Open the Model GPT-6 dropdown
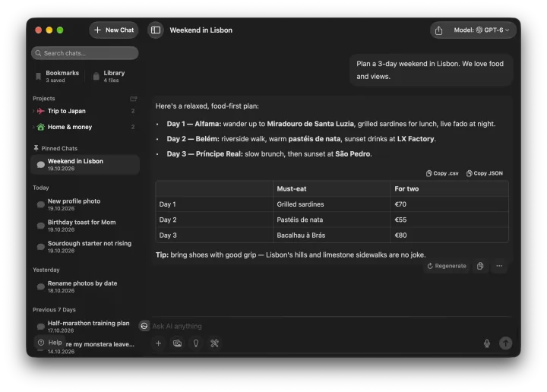Image resolution: width=547 pixels, height=392 pixels. point(482,30)
